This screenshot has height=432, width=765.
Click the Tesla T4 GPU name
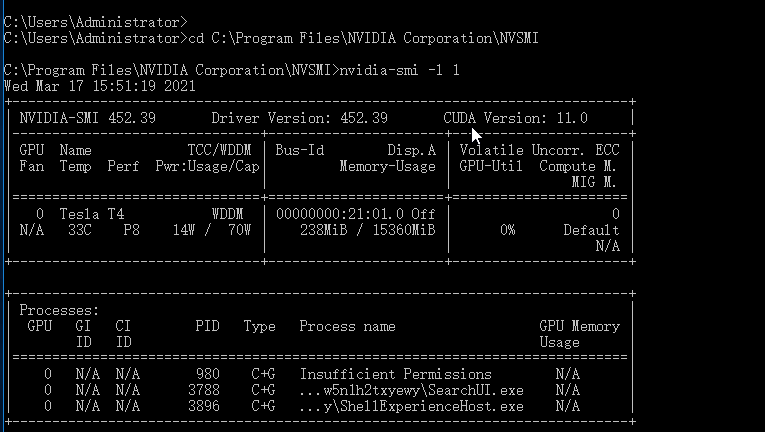coord(92,214)
